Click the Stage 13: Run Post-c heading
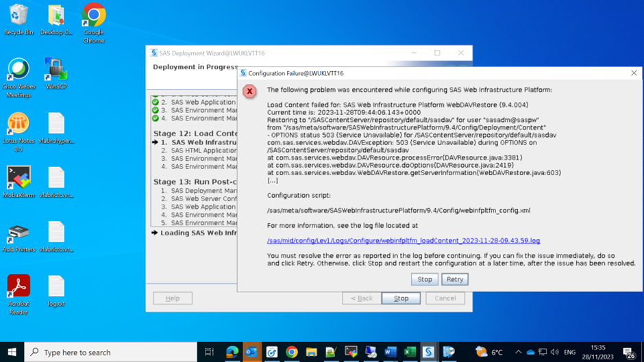This screenshot has width=644, height=362. click(x=195, y=181)
